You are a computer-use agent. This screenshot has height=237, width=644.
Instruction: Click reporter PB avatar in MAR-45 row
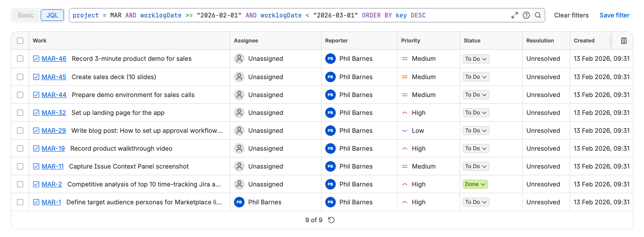330,77
